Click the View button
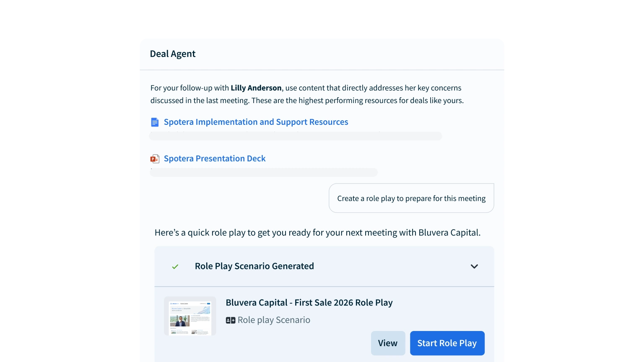The height and width of the screenshot is (362, 644). point(388,343)
